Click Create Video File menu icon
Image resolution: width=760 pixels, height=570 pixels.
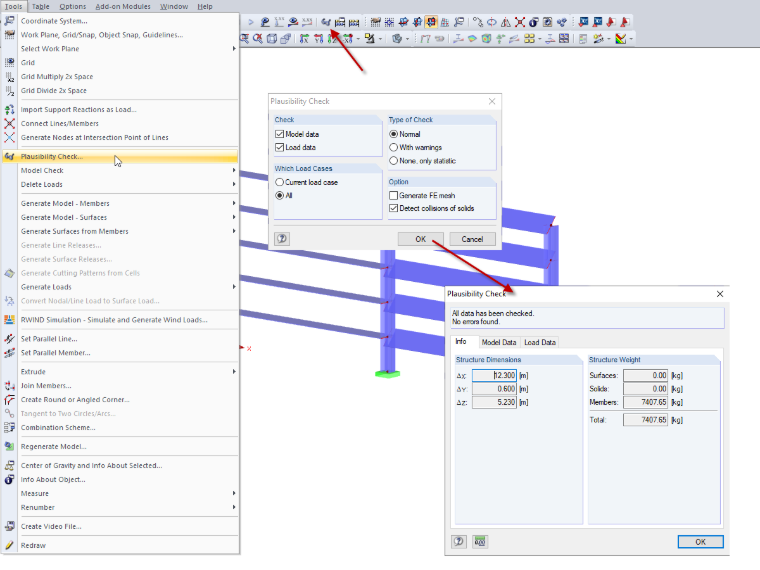point(9,526)
